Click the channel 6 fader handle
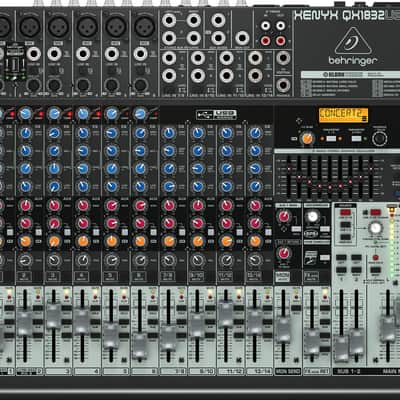The height and width of the screenshot is (400, 400). tap(139, 346)
